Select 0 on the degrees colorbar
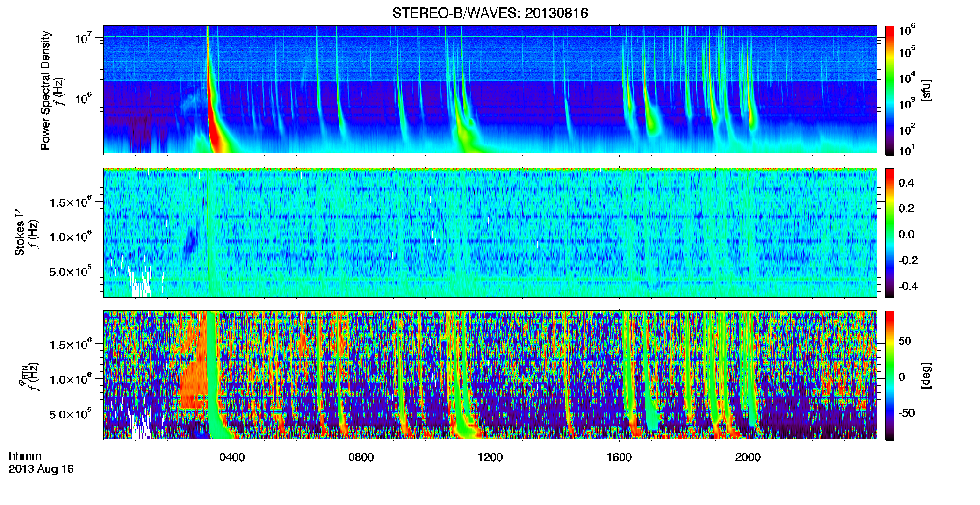Viewport: 980px width, 505px height. 901,377
